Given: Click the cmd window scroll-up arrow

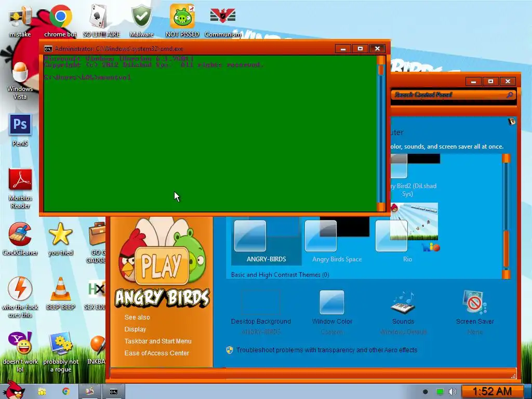Looking at the screenshot, I should click(x=381, y=60).
